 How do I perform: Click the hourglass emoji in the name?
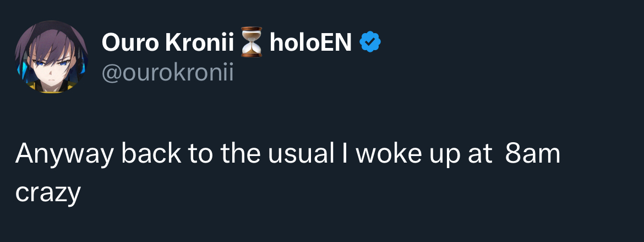tap(253, 43)
